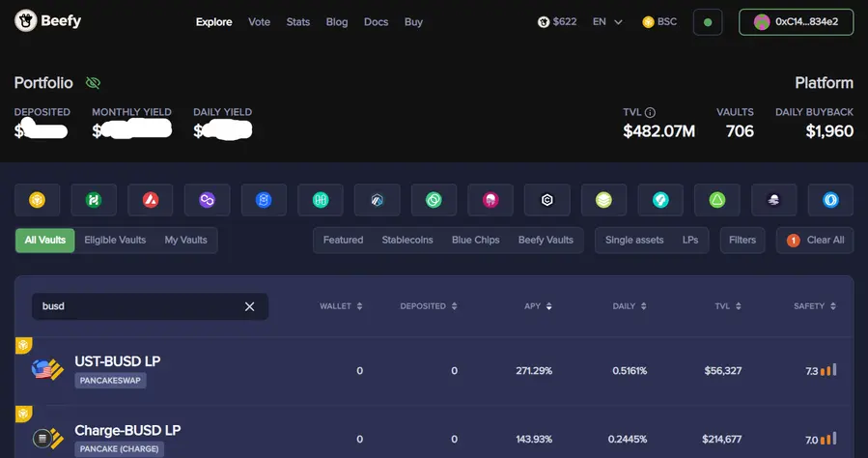
Task: Click the BIFI price $622 indicator
Action: click(557, 21)
